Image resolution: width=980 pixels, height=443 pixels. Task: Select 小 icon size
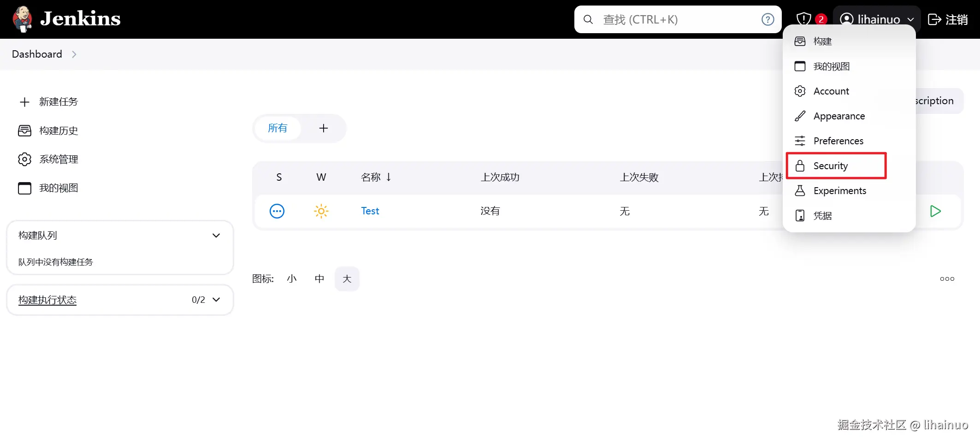[292, 278]
